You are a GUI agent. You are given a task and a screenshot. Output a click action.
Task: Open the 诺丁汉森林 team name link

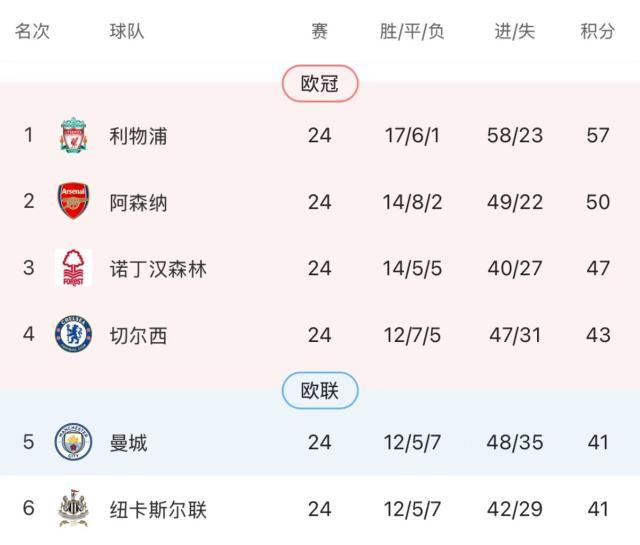click(158, 268)
